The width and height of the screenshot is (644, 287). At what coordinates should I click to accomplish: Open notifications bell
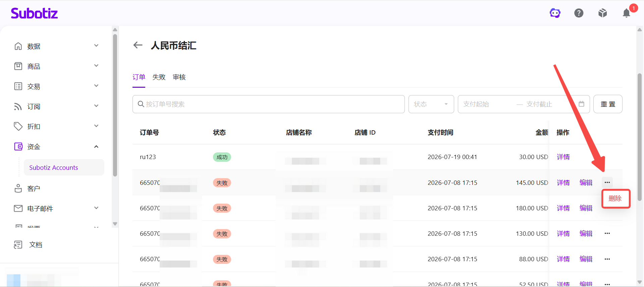(x=626, y=13)
